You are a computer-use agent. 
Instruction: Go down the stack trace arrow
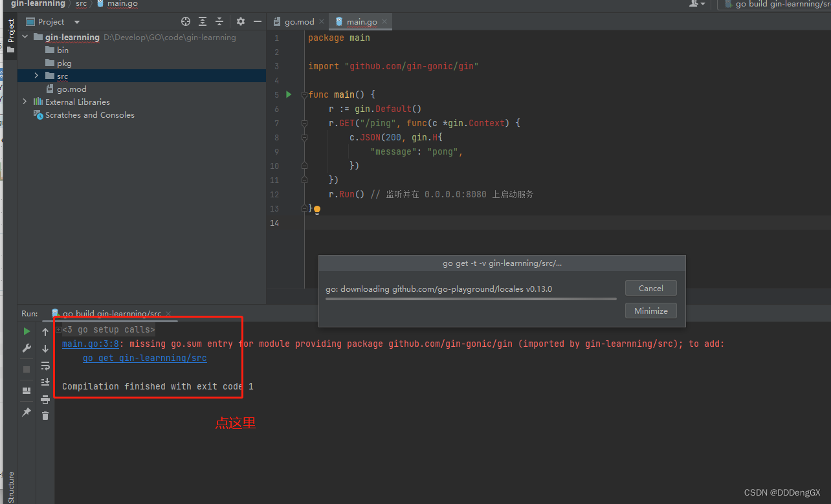point(45,349)
